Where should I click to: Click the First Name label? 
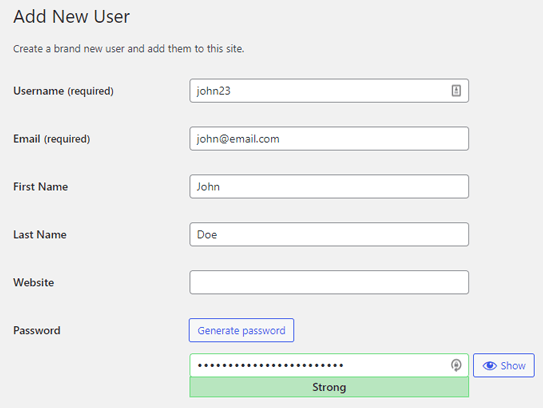click(x=41, y=187)
